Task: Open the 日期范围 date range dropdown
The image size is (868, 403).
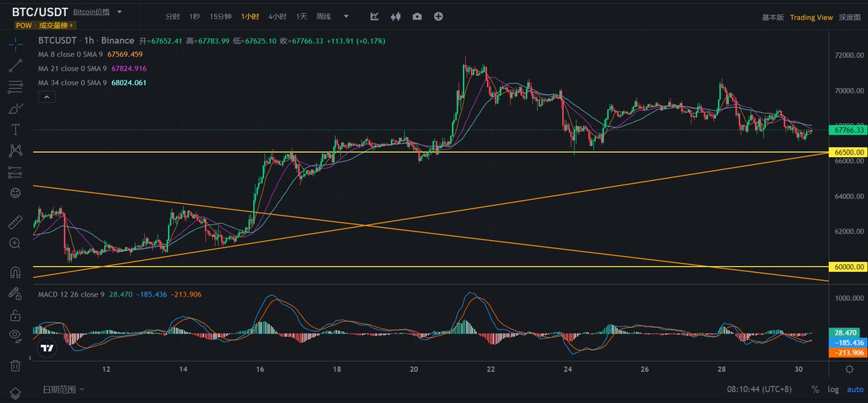Action: pyautogui.click(x=63, y=389)
